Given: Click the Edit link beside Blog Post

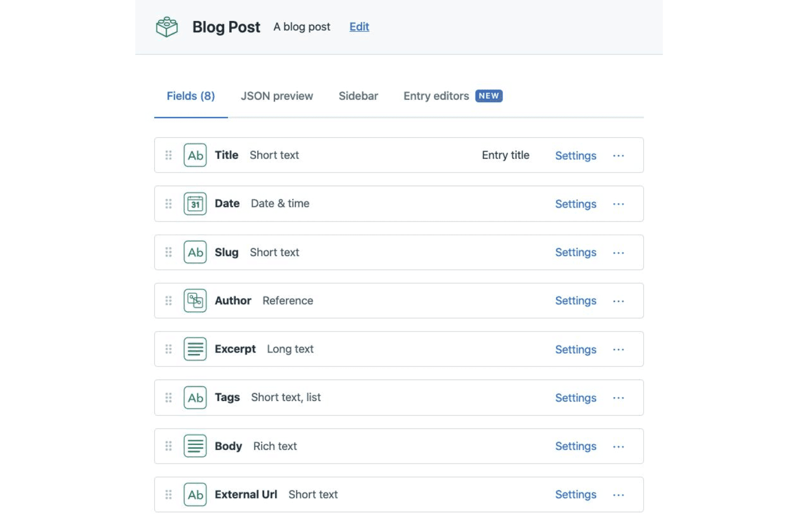Looking at the screenshot, I should [x=359, y=27].
